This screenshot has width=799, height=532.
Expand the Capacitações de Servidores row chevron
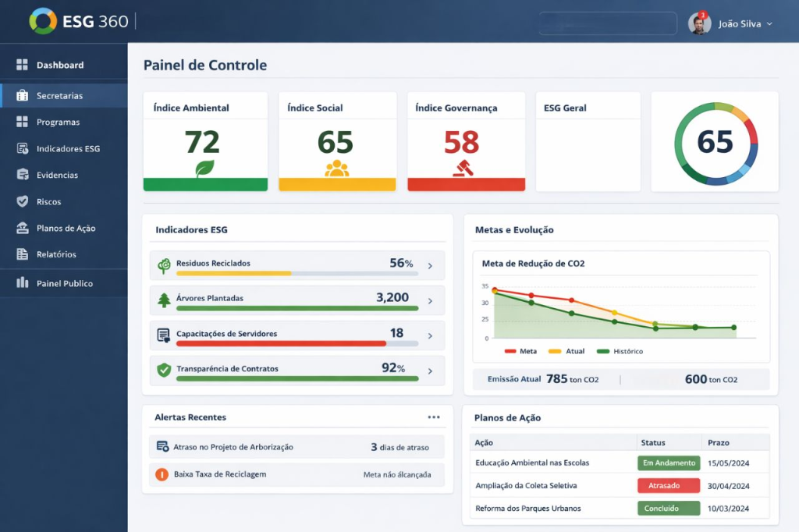430,335
